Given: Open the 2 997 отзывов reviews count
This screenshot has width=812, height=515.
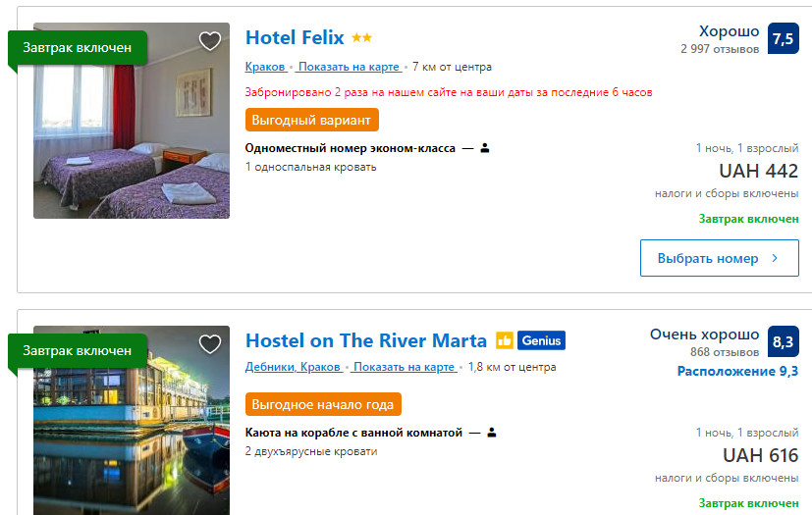Looking at the screenshot, I should pyautogui.click(x=720, y=48).
